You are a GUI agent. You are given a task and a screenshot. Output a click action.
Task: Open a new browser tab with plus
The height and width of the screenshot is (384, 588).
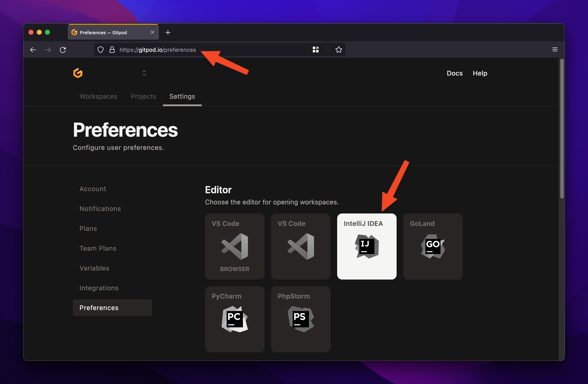click(168, 32)
